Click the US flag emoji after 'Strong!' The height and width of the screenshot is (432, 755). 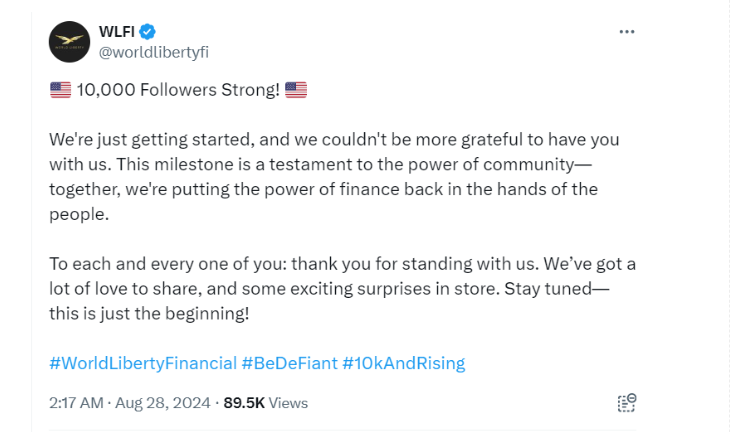tap(296, 90)
